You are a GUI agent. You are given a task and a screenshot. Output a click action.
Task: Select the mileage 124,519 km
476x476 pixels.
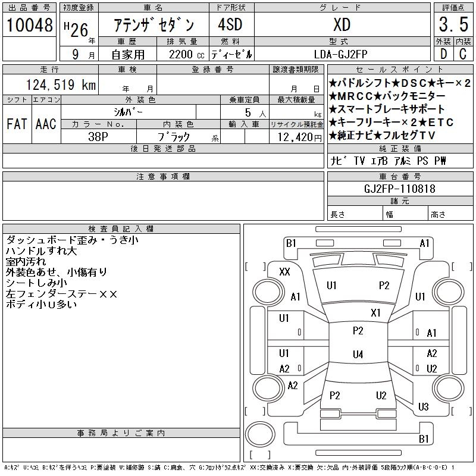coord(61,84)
